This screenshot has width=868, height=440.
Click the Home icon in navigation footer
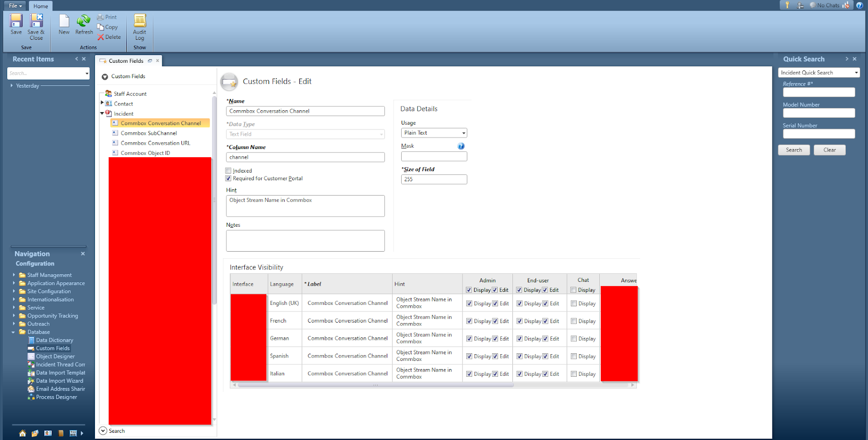[x=23, y=433]
